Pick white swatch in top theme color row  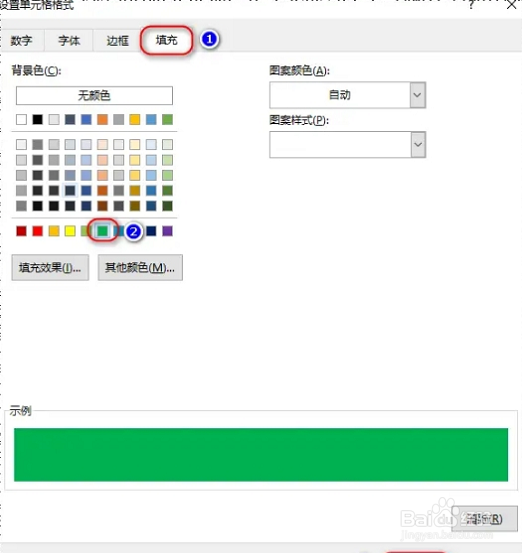pyautogui.click(x=22, y=120)
